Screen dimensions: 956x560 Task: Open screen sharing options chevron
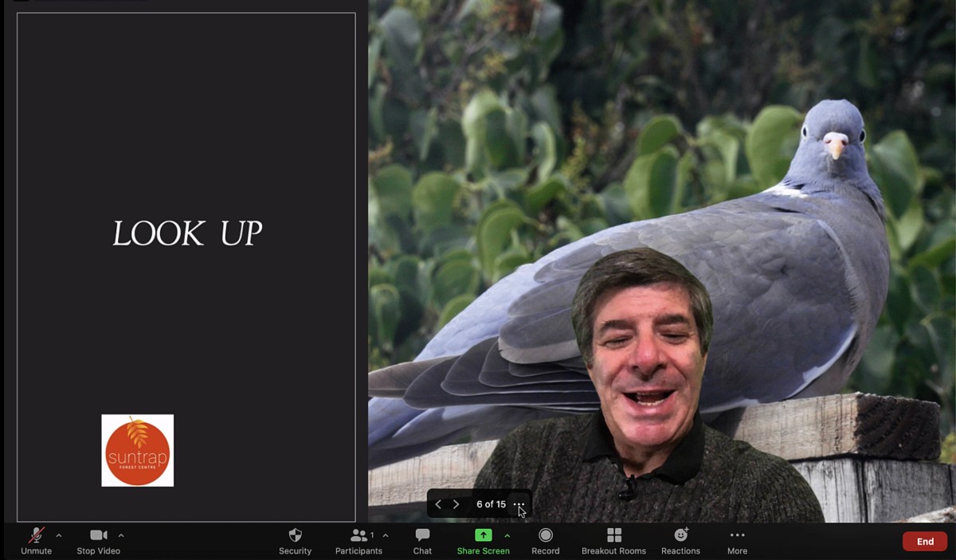[507, 535]
